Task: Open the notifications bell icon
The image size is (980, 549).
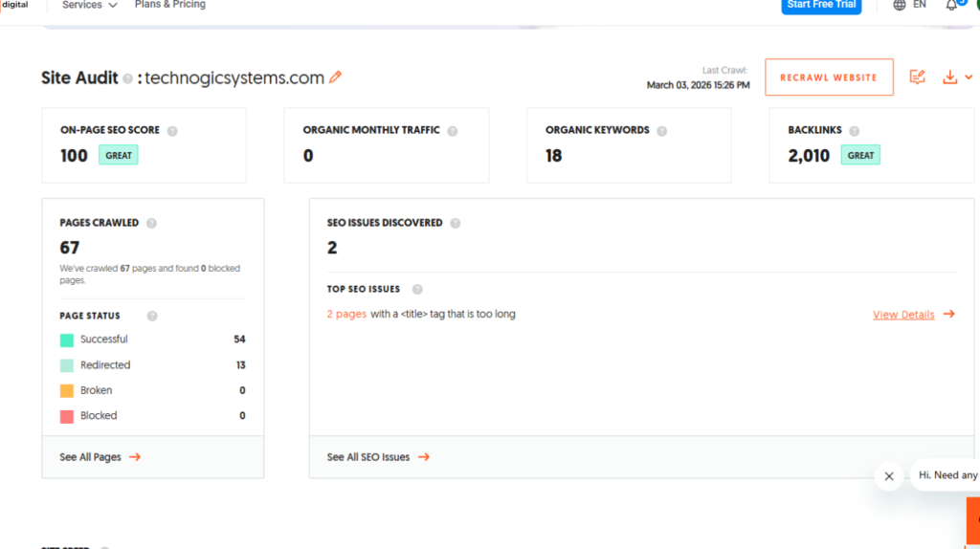Action: [x=951, y=5]
